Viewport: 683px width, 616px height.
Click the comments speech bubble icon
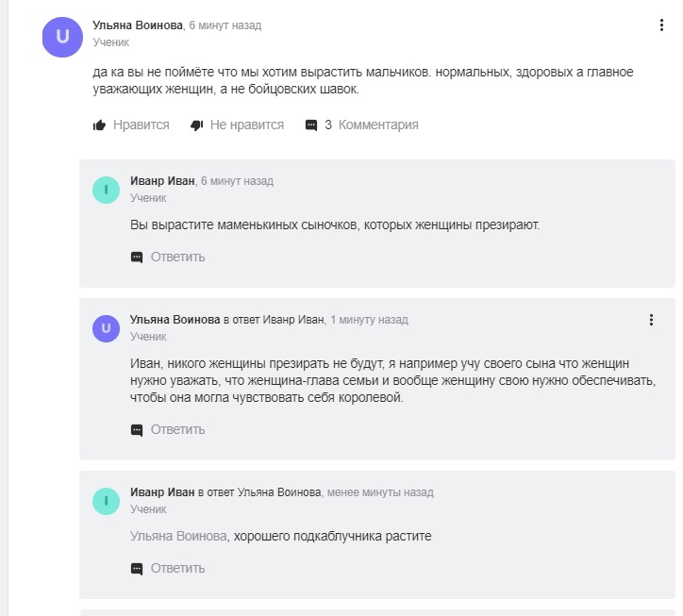pyautogui.click(x=311, y=125)
